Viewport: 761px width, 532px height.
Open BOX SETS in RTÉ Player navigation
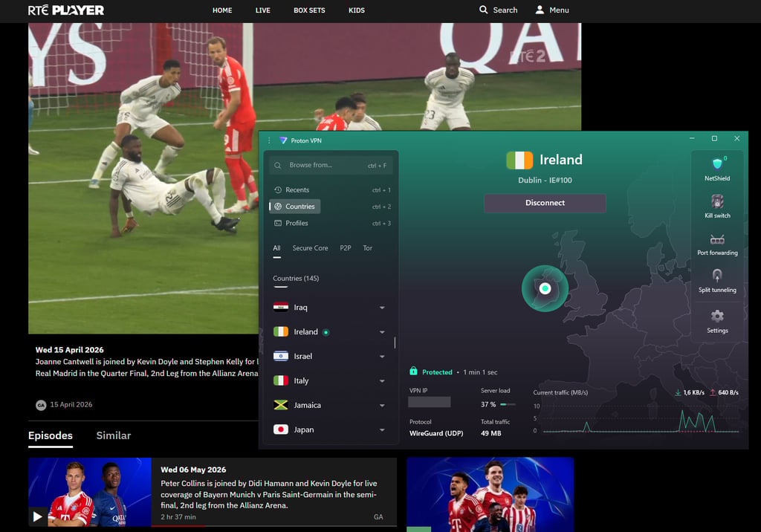coord(309,10)
